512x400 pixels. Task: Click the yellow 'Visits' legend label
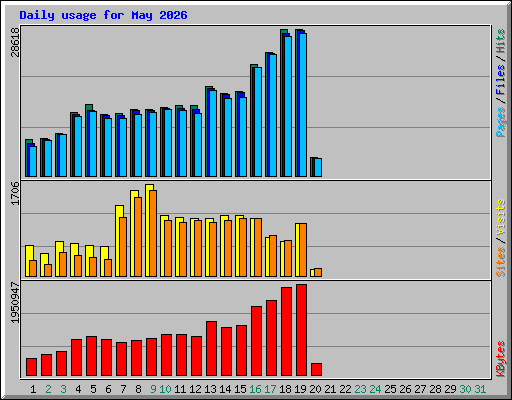[500, 217]
